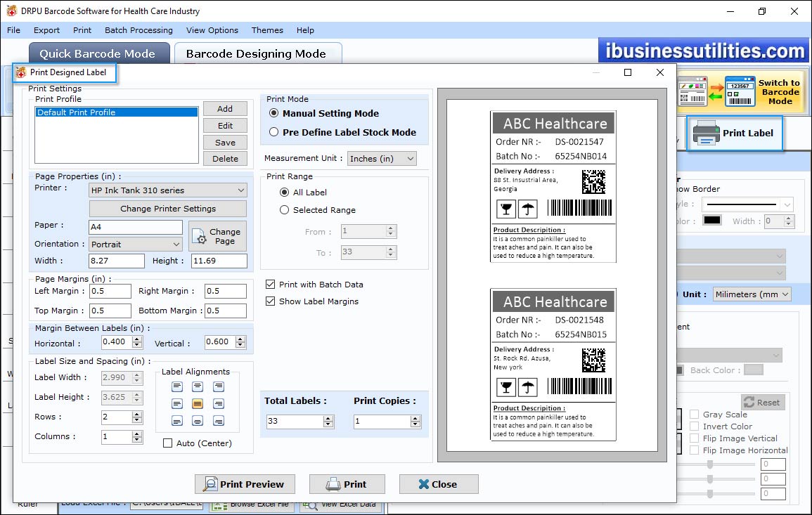This screenshot has height=515, width=812.
Task: Select bottom-left label alignment icon
Action: point(177,421)
